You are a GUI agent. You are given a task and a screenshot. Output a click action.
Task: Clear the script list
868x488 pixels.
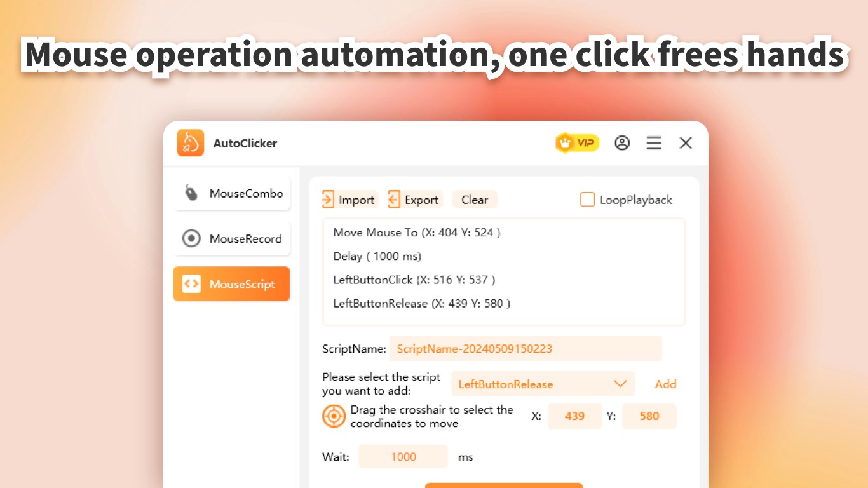(x=475, y=200)
